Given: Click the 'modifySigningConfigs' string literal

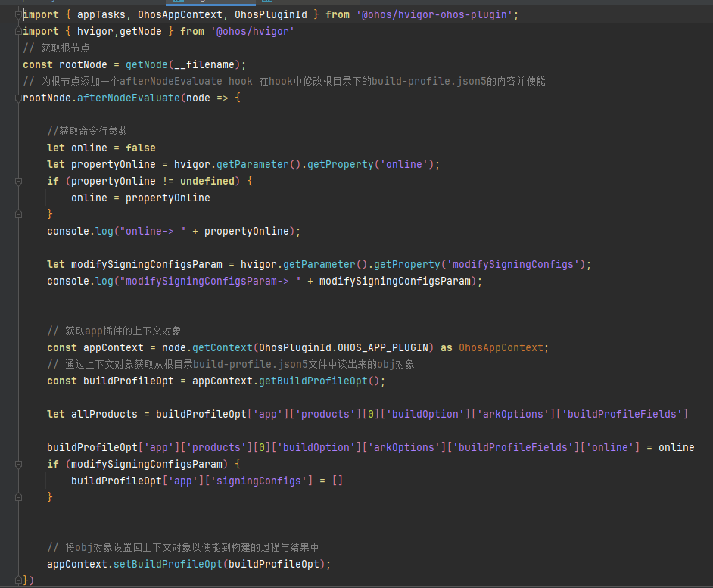Looking at the screenshot, I should point(513,264).
